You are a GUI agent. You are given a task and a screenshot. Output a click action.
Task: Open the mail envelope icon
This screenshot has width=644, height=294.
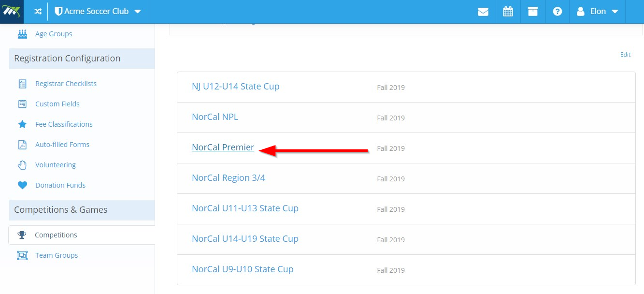pyautogui.click(x=483, y=12)
